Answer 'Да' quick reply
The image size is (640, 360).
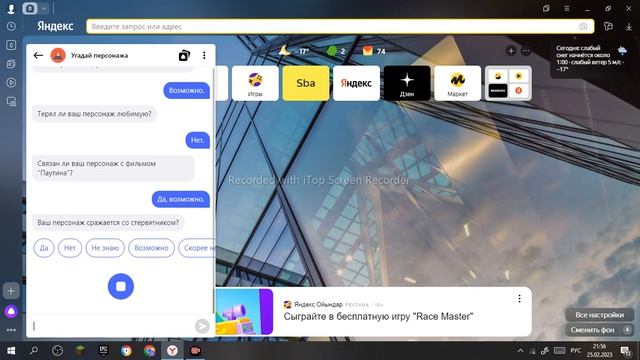pos(44,248)
